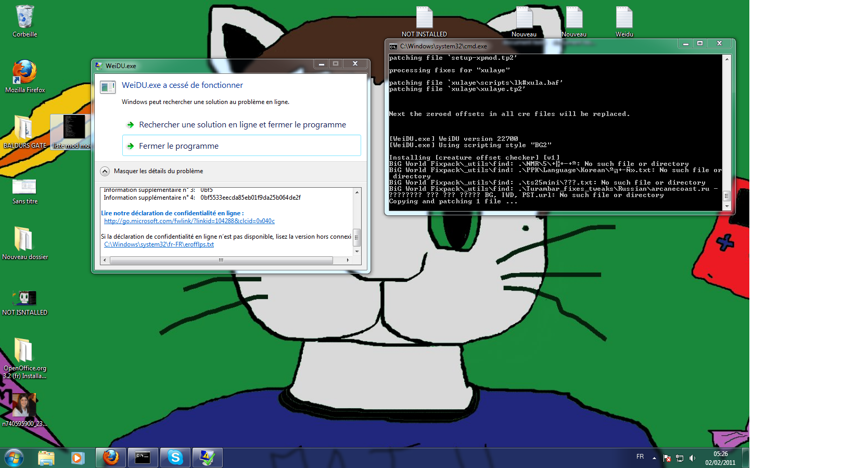The width and height of the screenshot is (868, 468).
Task: Open the erofflps.txt local file link
Action: 159,244
